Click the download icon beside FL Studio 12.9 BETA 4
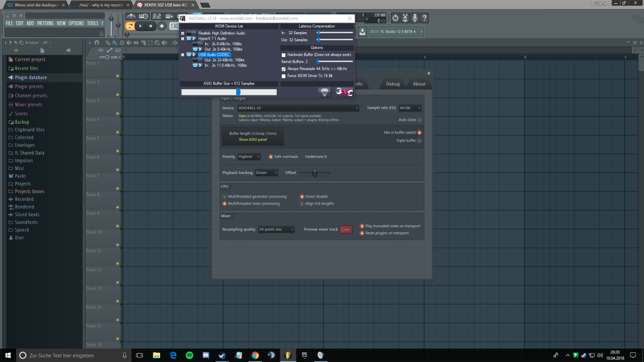The height and width of the screenshot is (362, 644). pos(362,31)
